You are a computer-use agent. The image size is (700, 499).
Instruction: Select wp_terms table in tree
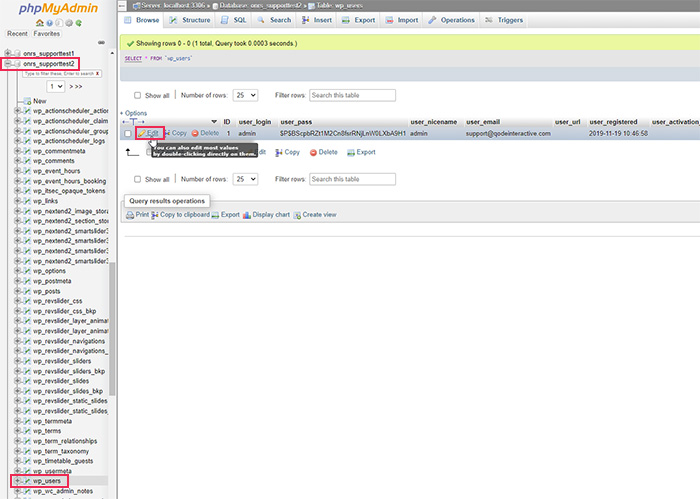tap(47, 431)
